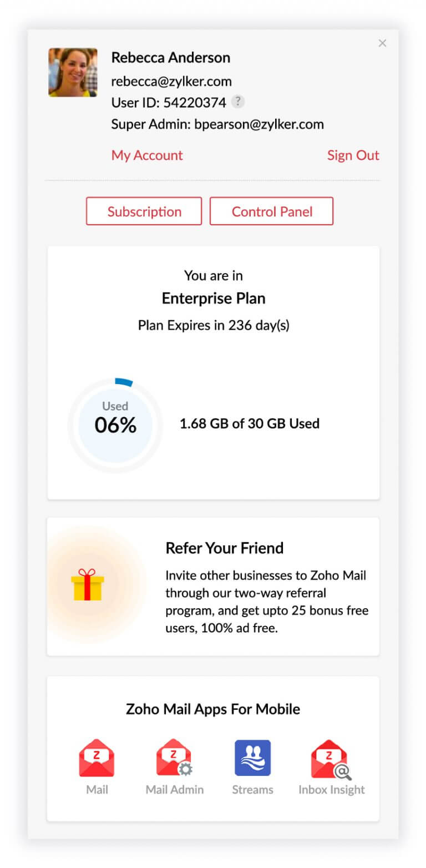Click the User ID help question mark
Screen dimensions: 426x868
pyautogui.click(x=238, y=102)
